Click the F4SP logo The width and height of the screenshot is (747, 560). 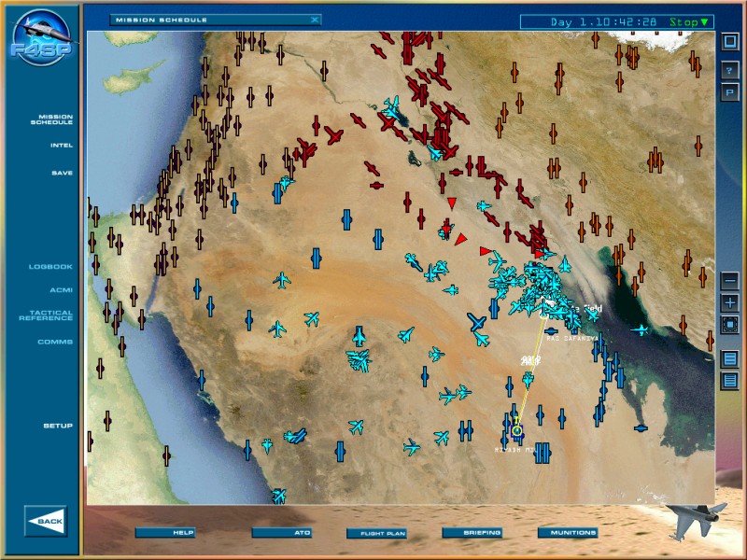pos(41,38)
